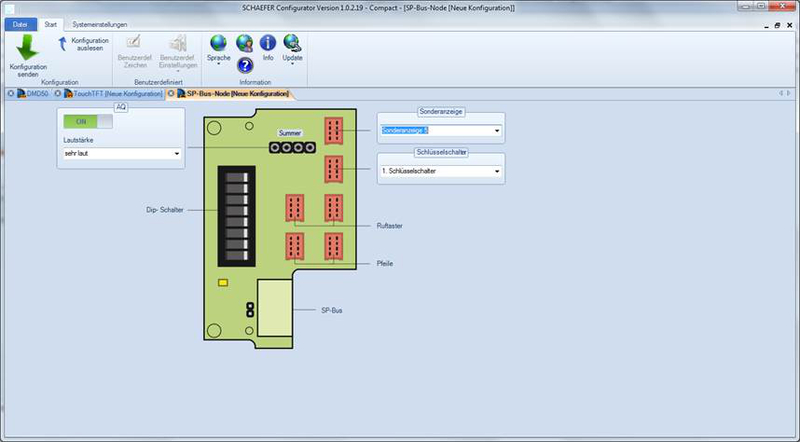The width and height of the screenshot is (800, 442).
Task: Click the Schlüsselschalter group heading
Action: coord(441,152)
